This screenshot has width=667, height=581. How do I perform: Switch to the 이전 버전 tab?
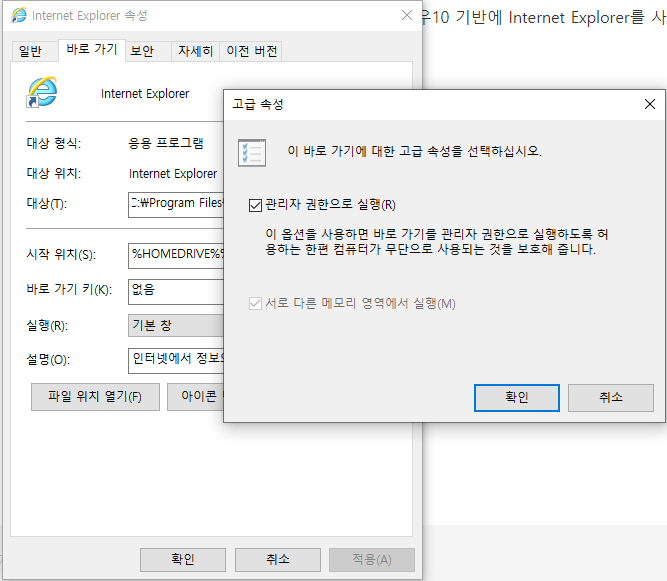[x=251, y=51]
